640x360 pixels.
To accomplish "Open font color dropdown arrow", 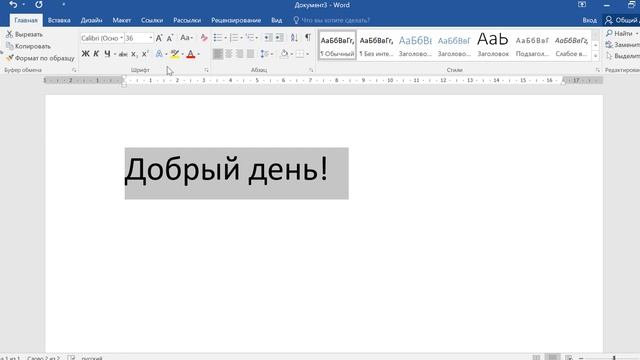I will (199, 54).
